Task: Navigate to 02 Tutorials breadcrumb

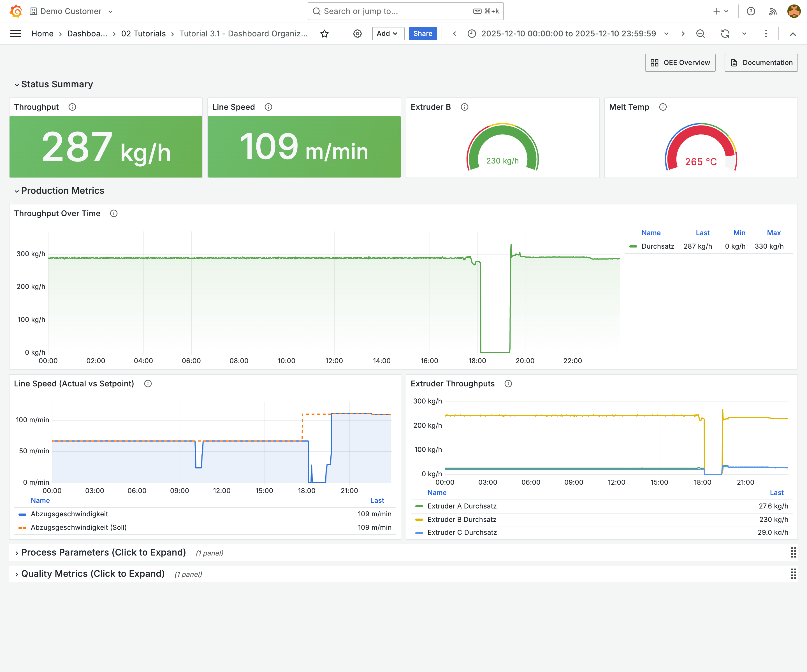Action: [143, 34]
